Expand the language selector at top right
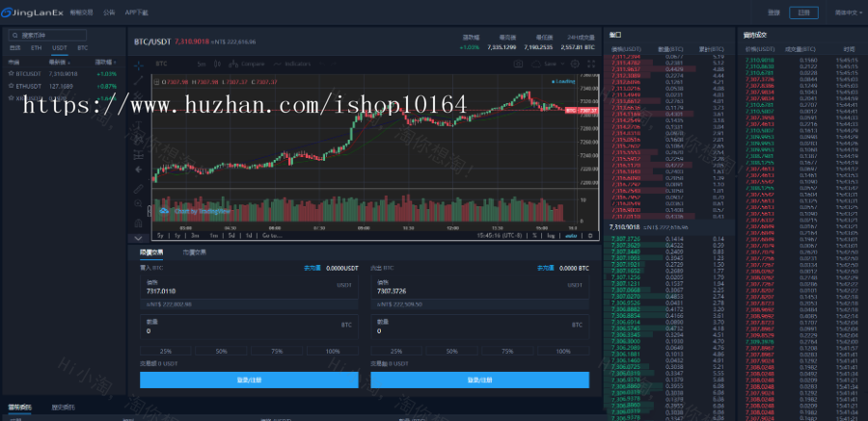The height and width of the screenshot is (421, 868). pyautogui.click(x=845, y=13)
